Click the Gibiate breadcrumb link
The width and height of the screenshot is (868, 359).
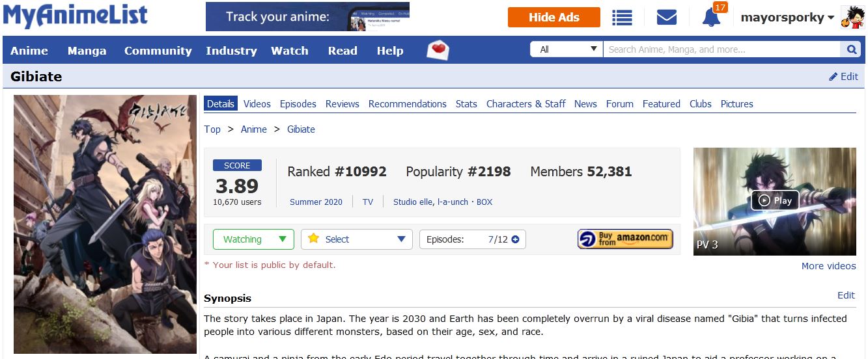pyautogui.click(x=301, y=129)
